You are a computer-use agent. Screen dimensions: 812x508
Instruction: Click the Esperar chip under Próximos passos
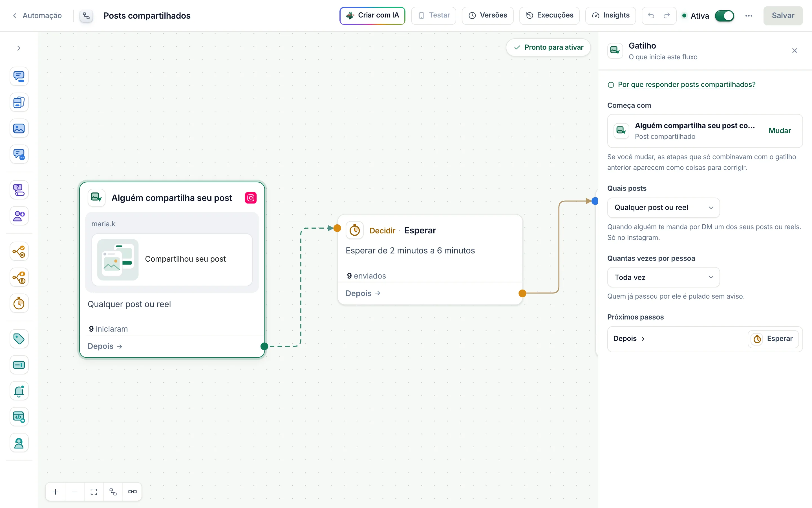pyautogui.click(x=773, y=339)
